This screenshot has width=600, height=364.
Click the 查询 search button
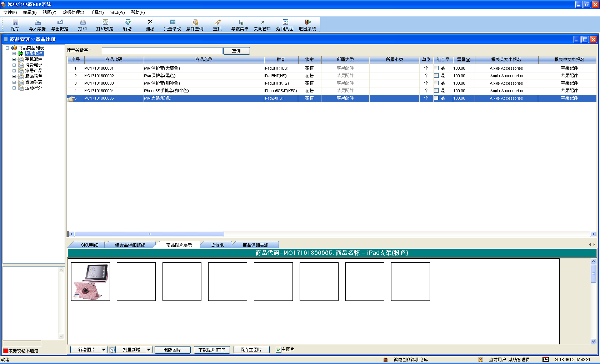pos(236,51)
